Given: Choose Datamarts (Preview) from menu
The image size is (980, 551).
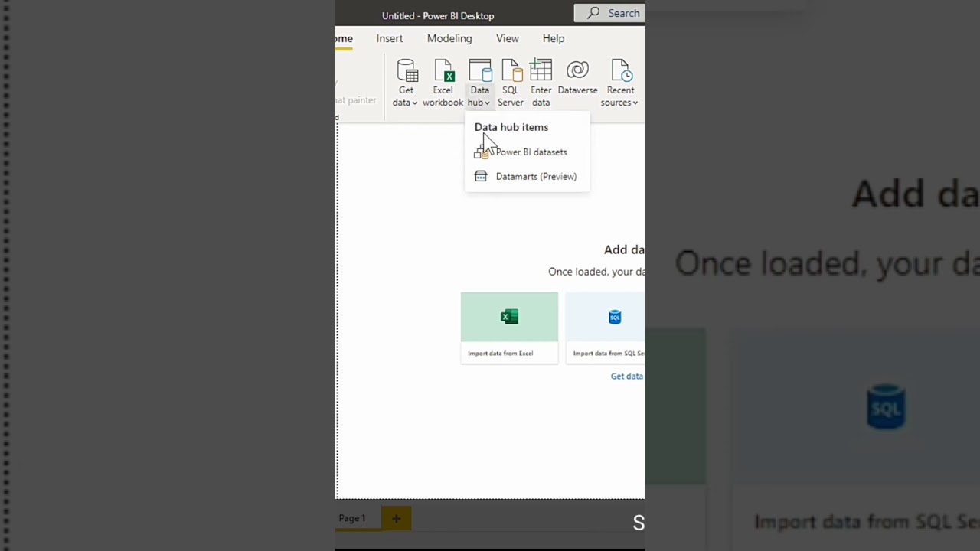Looking at the screenshot, I should click(527, 176).
